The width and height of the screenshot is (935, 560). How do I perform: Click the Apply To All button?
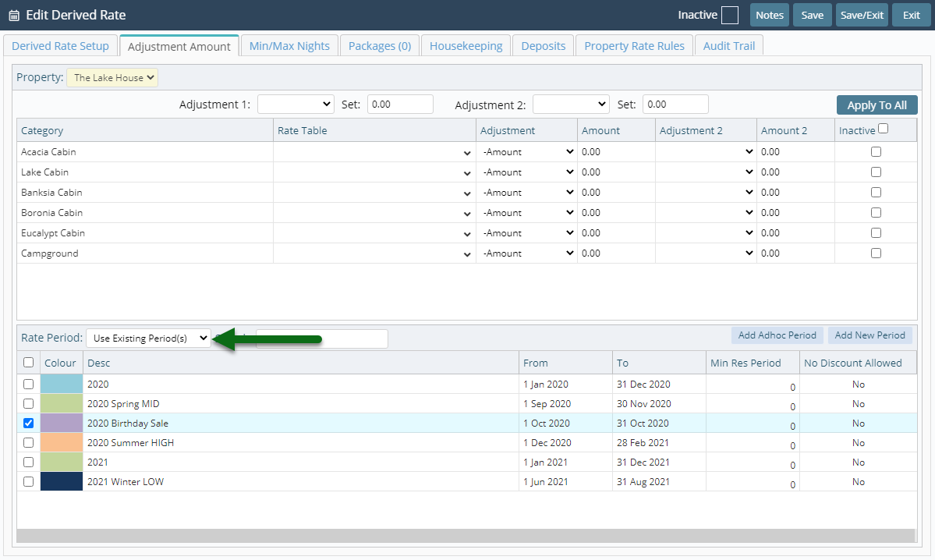pos(877,105)
